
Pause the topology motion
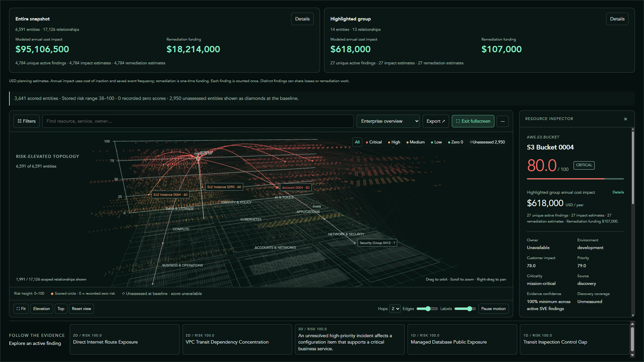coord(493,309)
